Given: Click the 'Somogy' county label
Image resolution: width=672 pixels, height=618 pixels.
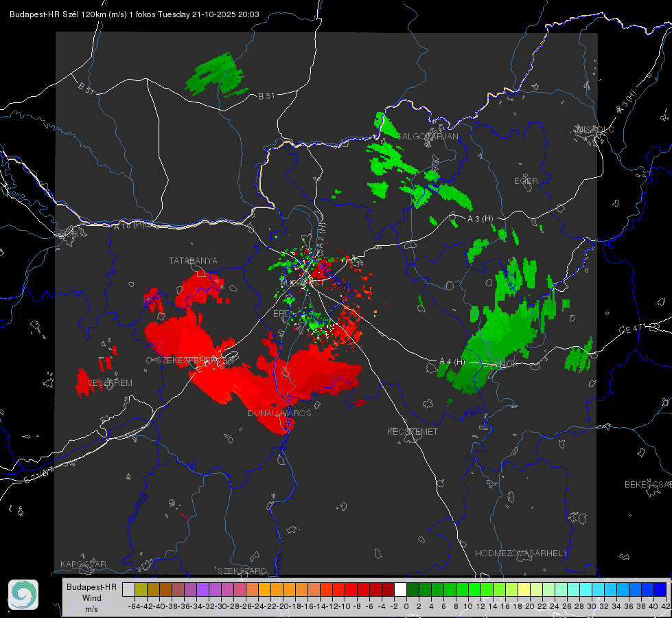Looking at the screenshot, I should (x=137, y=507).
